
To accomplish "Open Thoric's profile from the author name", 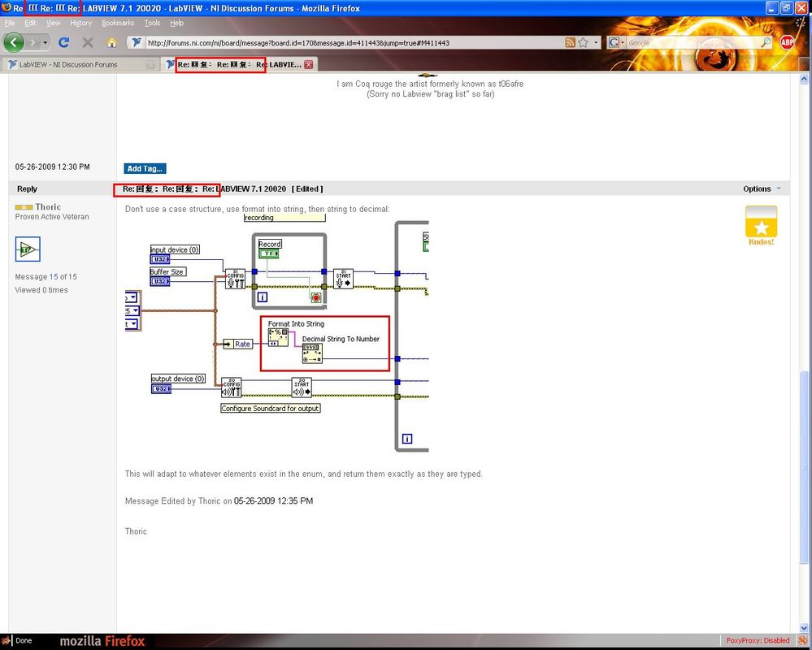I will click(48, 207).
